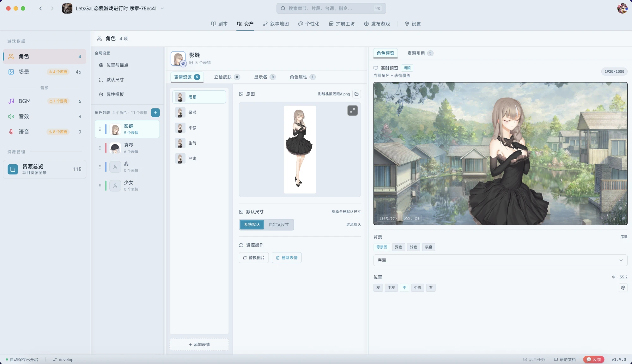Select the 呆滞 expression

pyautogui.click(x=199, y=112)
